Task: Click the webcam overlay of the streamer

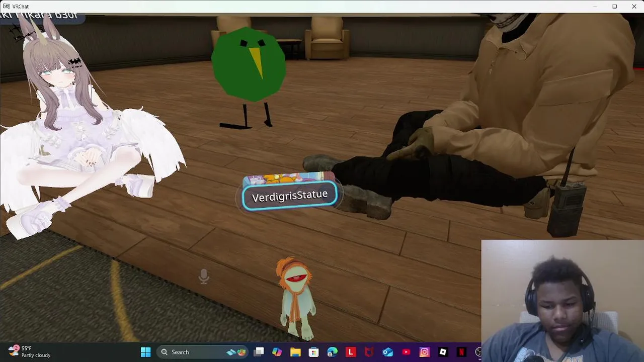Action: (562, 301)
